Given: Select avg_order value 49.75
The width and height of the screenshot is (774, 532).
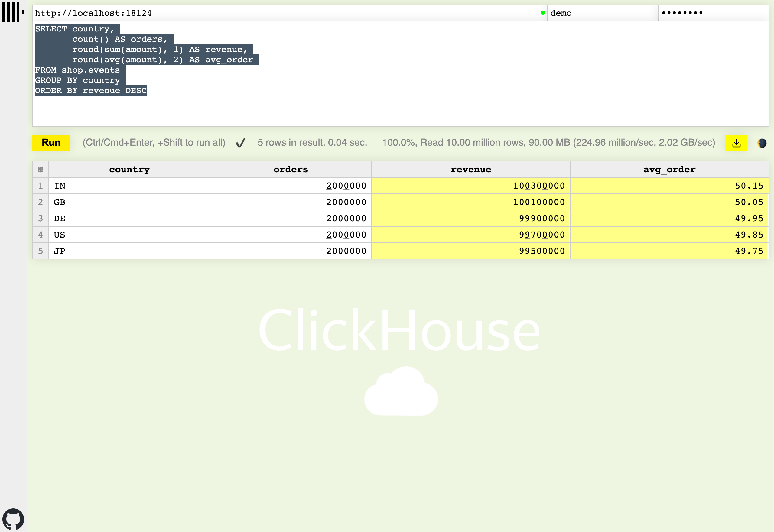Looking at the screenshot, I should (x=669, y=251).
